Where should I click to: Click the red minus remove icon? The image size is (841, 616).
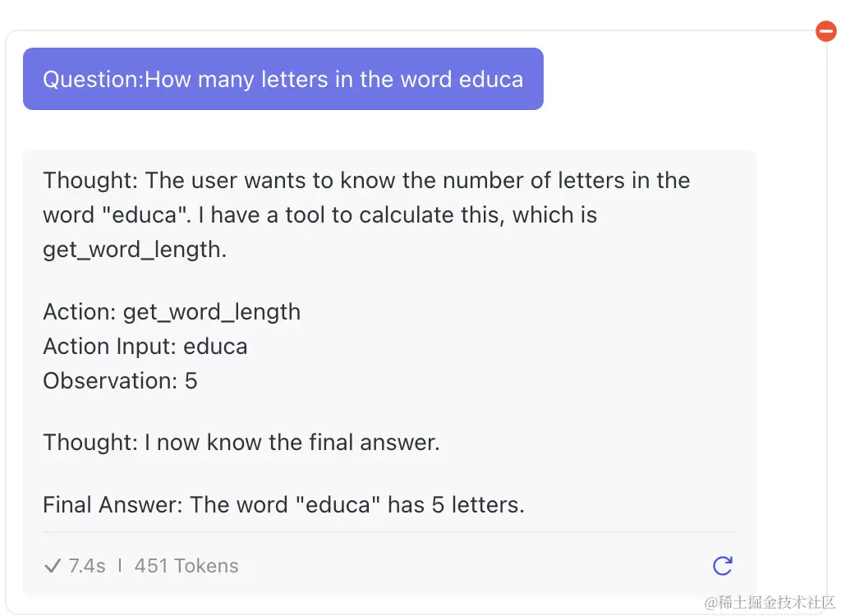click(x=826, y=31)
